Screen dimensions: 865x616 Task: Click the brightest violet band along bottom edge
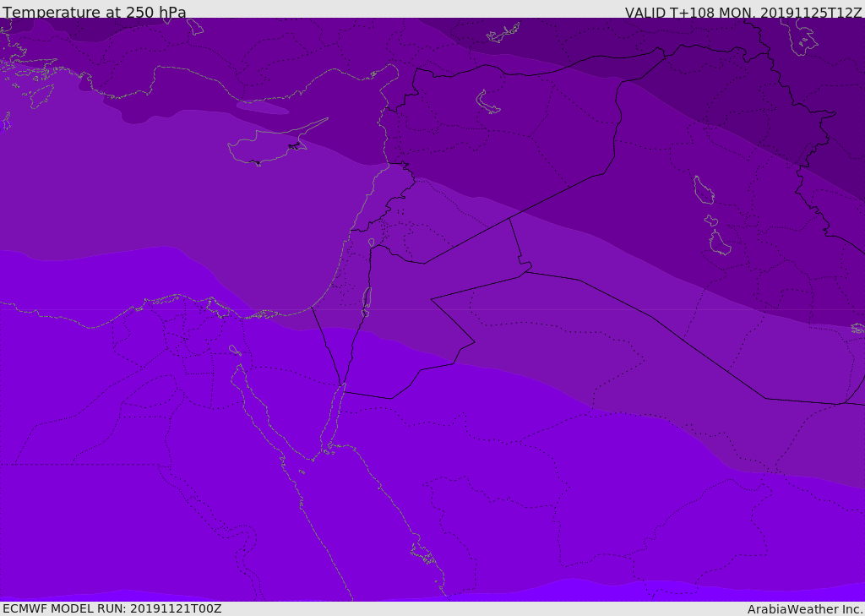click(574, 591)
